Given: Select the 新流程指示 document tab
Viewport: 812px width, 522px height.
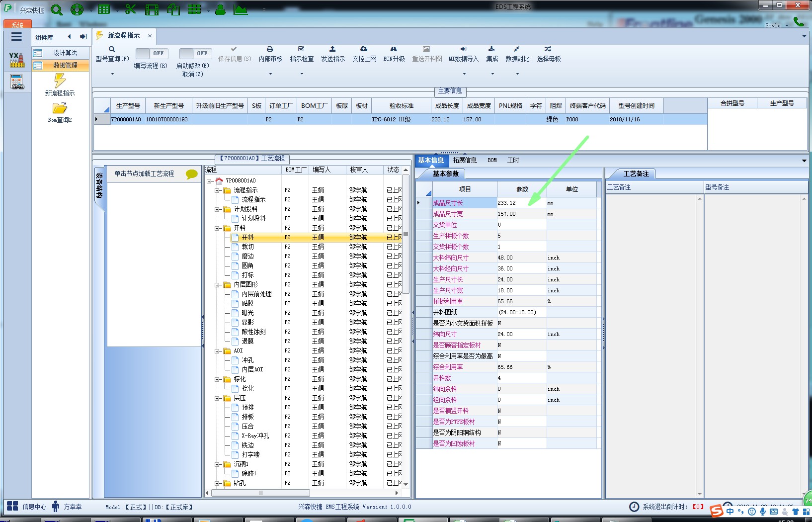Looking at the screenshot, I should pos(124,36).
